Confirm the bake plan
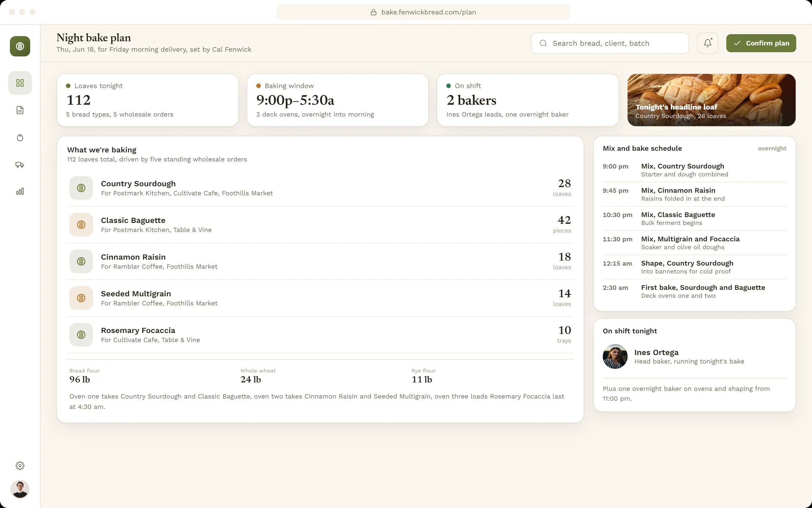Screen dimensions: 812x508 (761, 43)
